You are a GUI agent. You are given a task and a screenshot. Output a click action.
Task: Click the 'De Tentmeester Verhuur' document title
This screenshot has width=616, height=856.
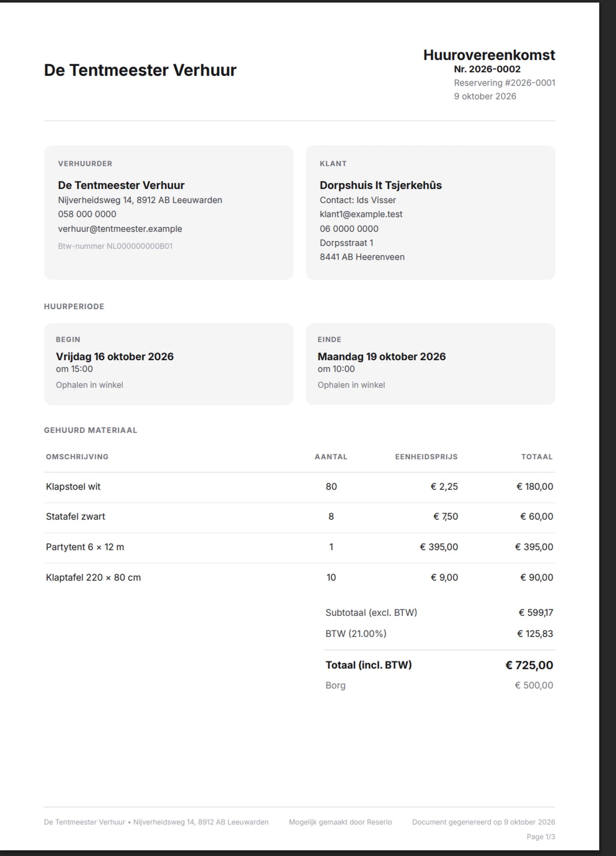pos(140,70)
